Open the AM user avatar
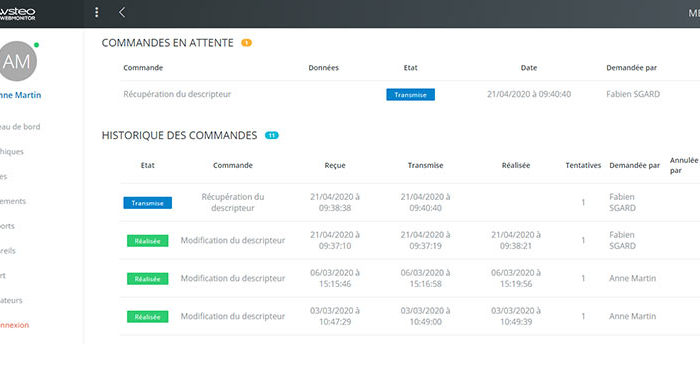700x381 pixels. tap(18, 61)
